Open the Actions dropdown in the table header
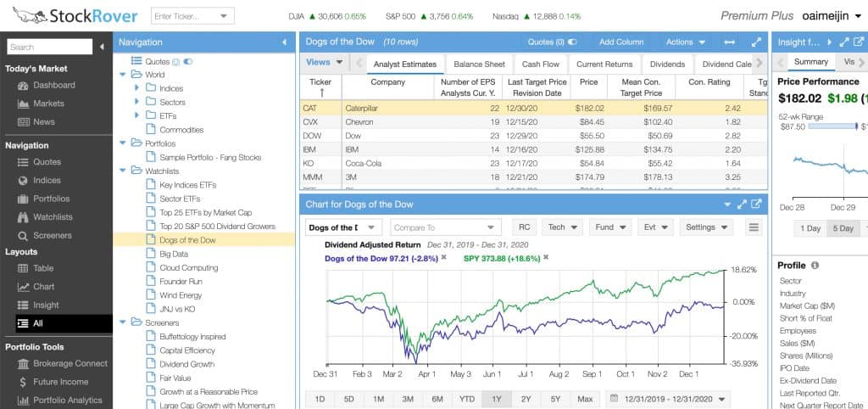The image size is (868, 409). click(x=685, y=42)
